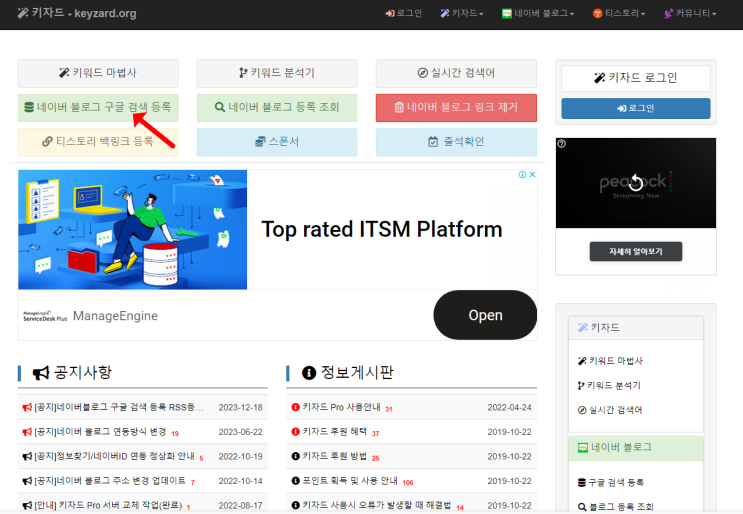This screenshot has width=743, height=514.
Task: Click 로그인 in the top navigation bar
Action: tap(403, 13)
